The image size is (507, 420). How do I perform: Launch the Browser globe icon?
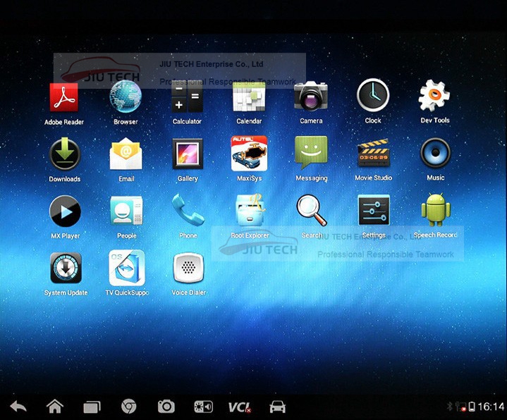point(126,97)
